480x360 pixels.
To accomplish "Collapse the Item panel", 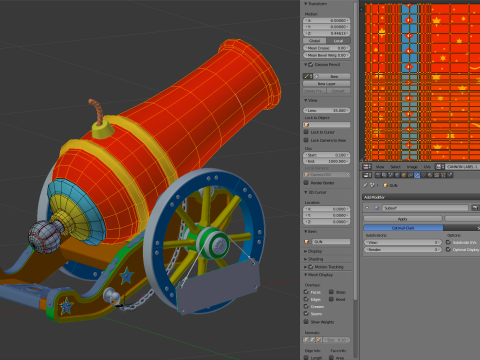I will click(x=305, y=231).
